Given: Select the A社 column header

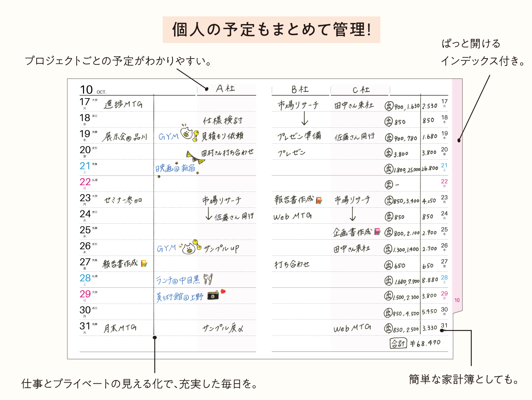Looking at the screenshot, I should pos(225,89).
